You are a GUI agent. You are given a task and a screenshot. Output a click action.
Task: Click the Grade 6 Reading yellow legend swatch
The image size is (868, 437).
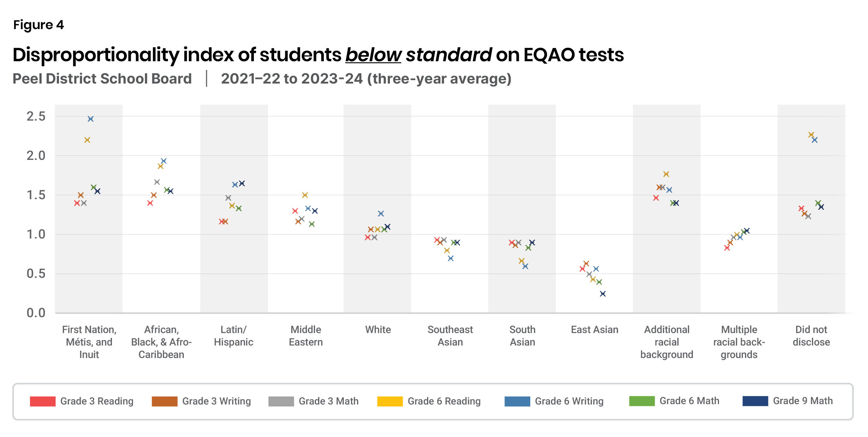pyautogui.click(x=390, y=401)
